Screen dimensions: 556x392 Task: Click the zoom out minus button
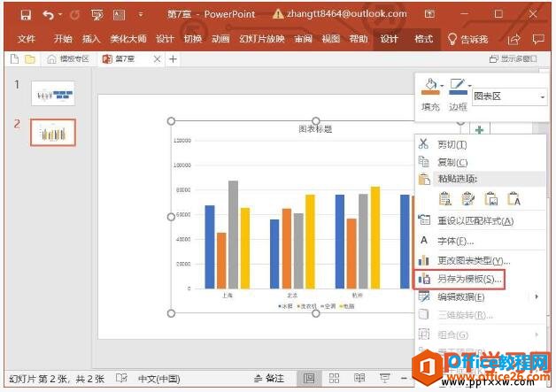pyautogui.click(x=404, y=378)
